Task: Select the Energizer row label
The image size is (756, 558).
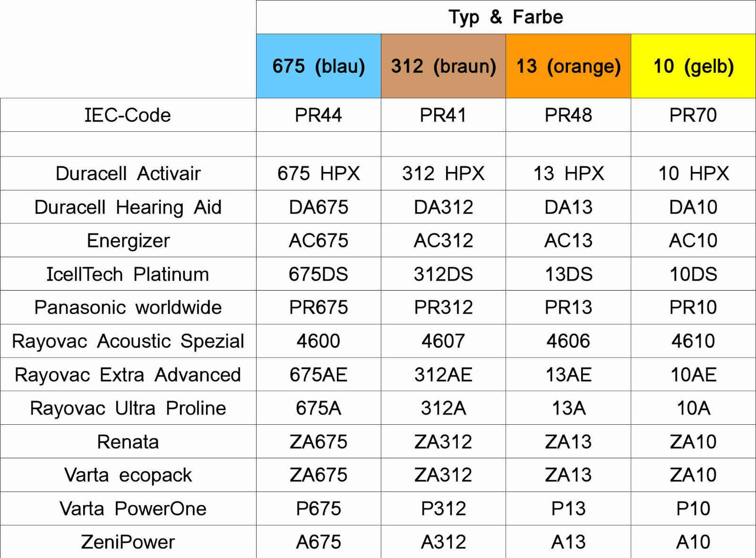Action: point(128,240)
